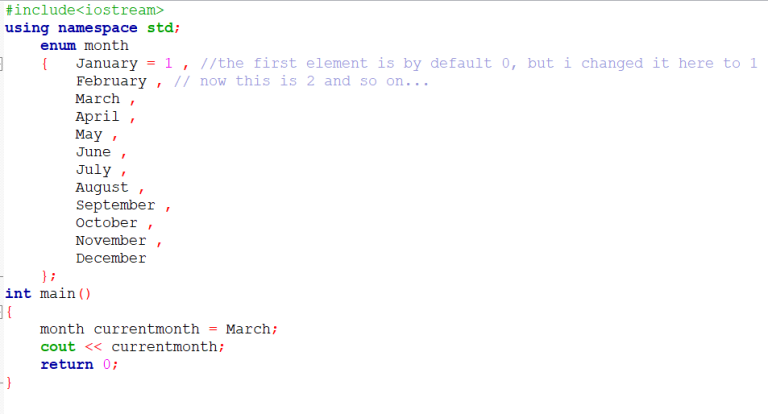The width and height of the screenshot is (768, 414).
Task: Click the September enumerator
Action: [x=115, y=205]
